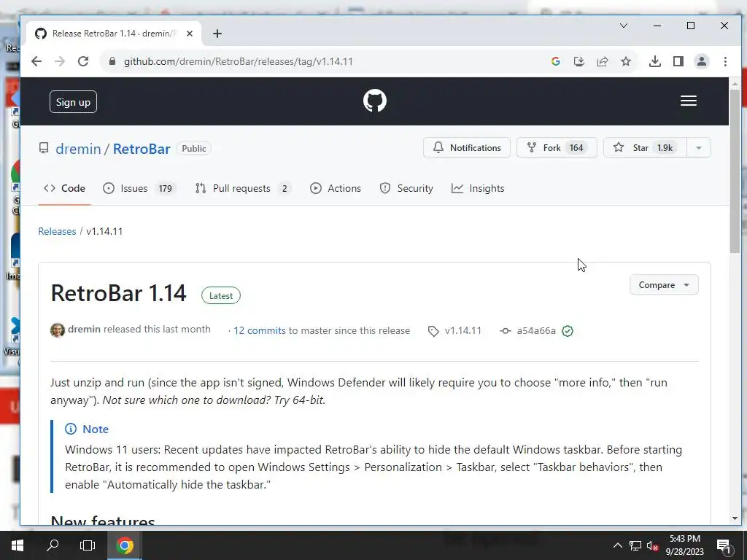Click the Google icon in the address bar
The width and height of the screenshot is (747, 560).
click(555, 61)
